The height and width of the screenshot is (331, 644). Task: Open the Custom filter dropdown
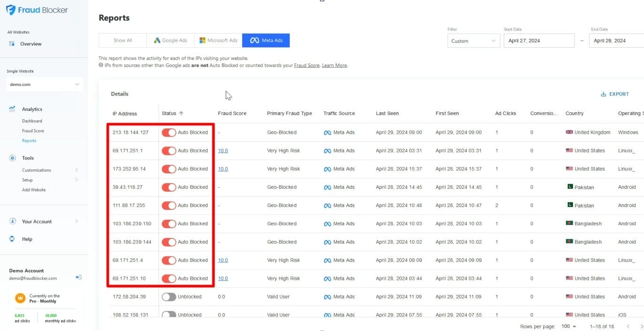(474, 41)
